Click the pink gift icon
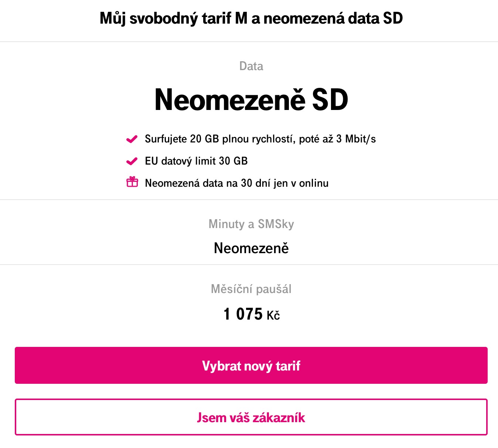This screenshot has width=498, height=448. click(x=132, y=182)
